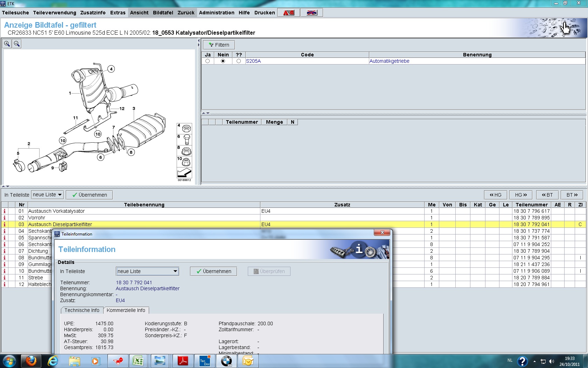Click the Filtern button
588x368 pixels.
tap(219, 45)
